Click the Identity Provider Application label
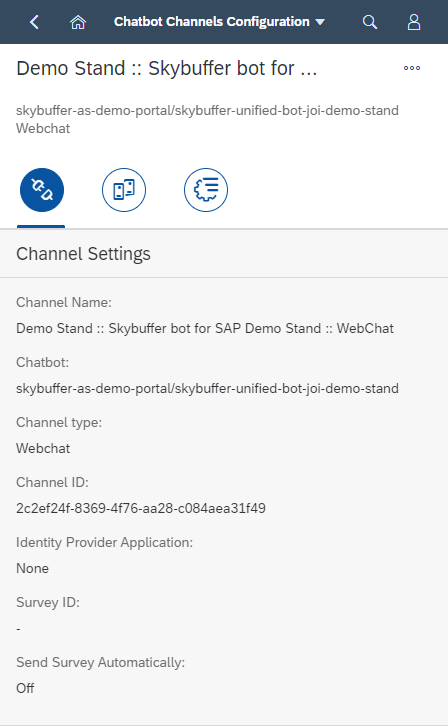This screenshot has width=448, height=726. (x=105, y=542)
